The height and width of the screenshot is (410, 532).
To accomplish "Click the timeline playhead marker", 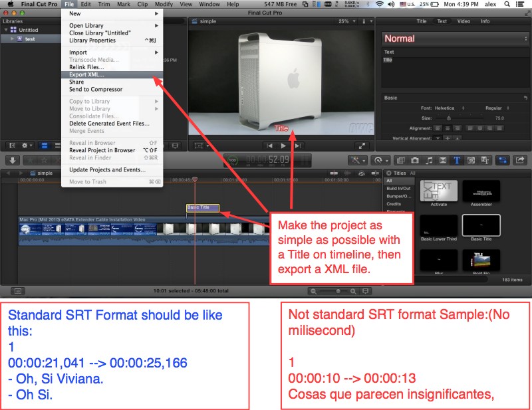I will tap(195, 179).
